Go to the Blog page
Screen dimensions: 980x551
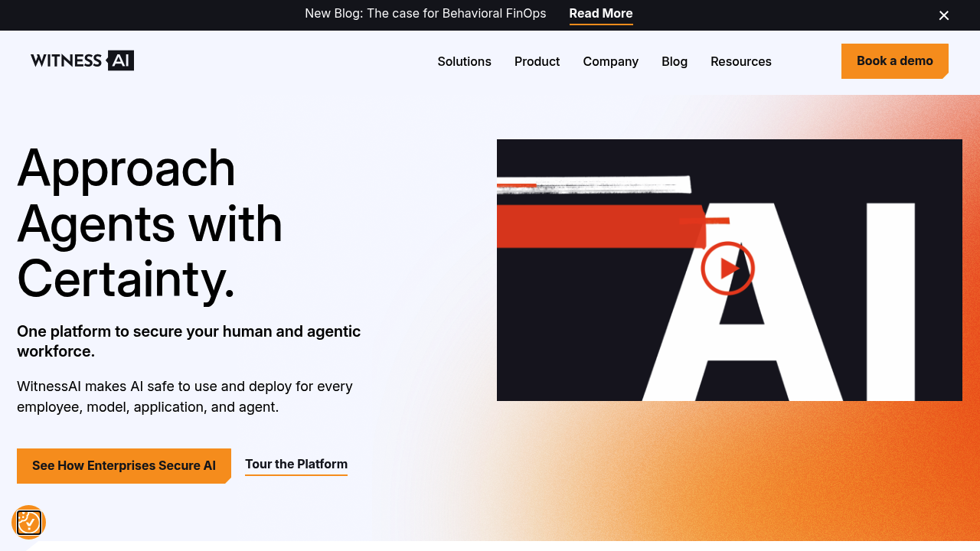click(x=675, y=61)
